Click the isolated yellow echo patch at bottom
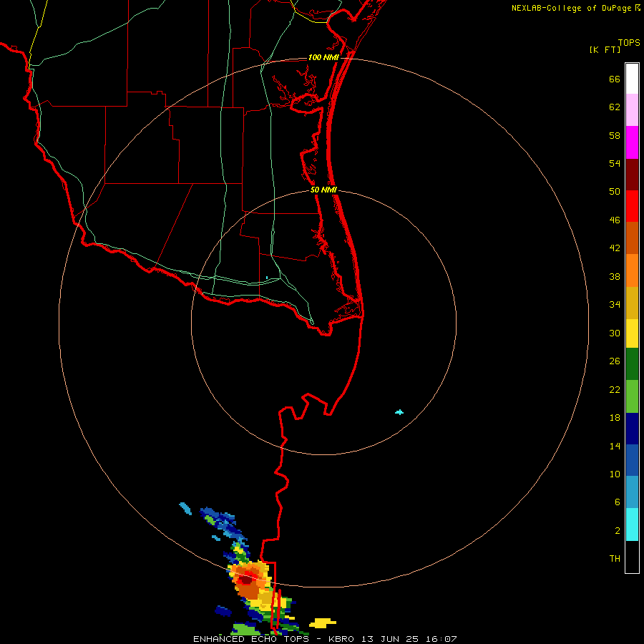Image resolution: width=644 pixels, height=644 pixels. pyautogui.click(x=323, y=623)
